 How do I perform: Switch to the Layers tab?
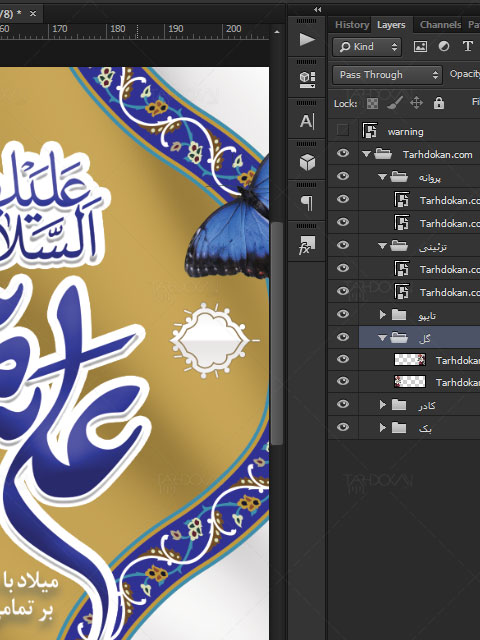[x=391, y=25]
